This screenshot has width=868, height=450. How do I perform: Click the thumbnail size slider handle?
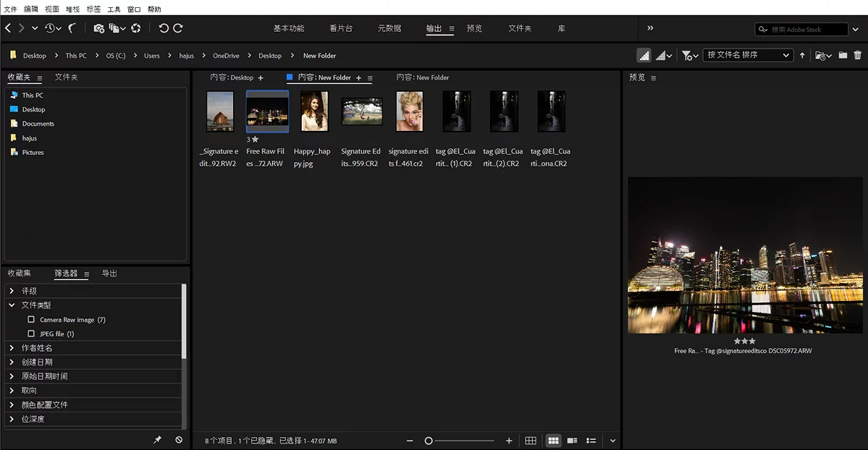click(429, 441)
